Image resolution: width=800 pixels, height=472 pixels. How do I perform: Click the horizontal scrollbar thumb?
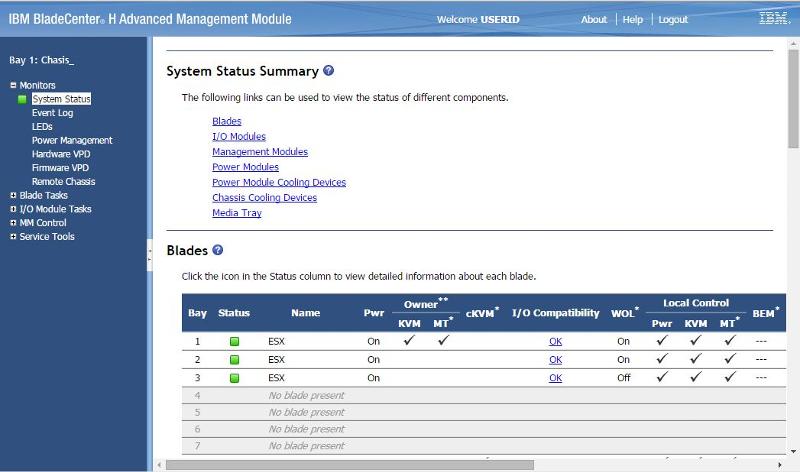coord(350,465)
